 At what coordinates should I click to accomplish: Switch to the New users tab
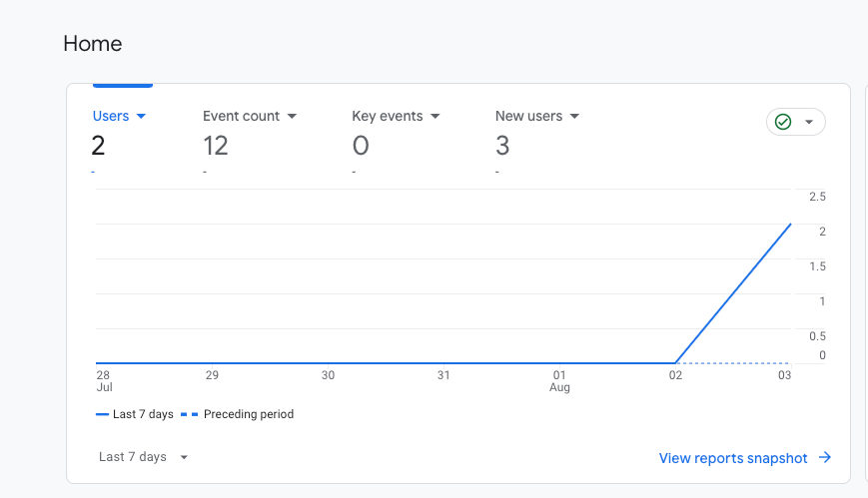pyautogui.click(x=528, y=116)
